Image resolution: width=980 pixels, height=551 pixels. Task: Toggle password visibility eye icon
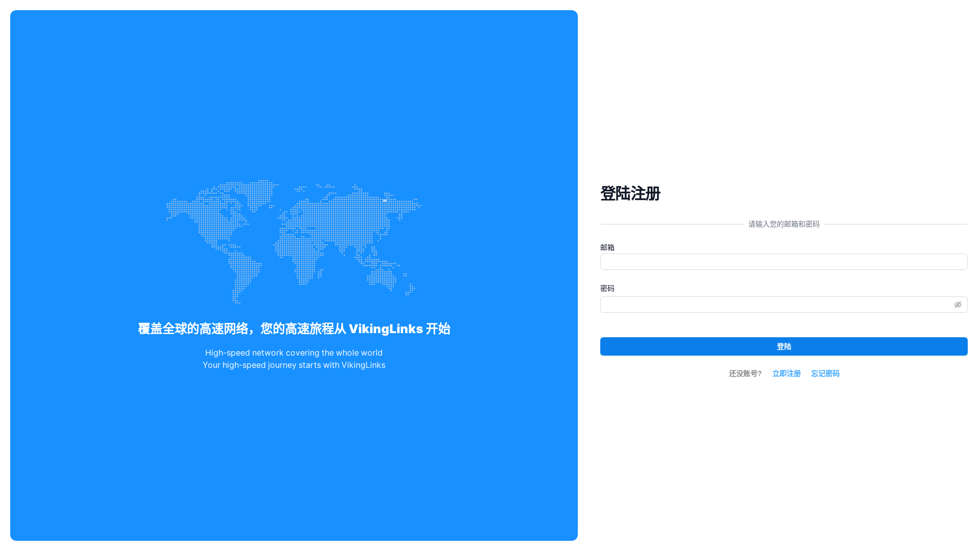[958, 305]
